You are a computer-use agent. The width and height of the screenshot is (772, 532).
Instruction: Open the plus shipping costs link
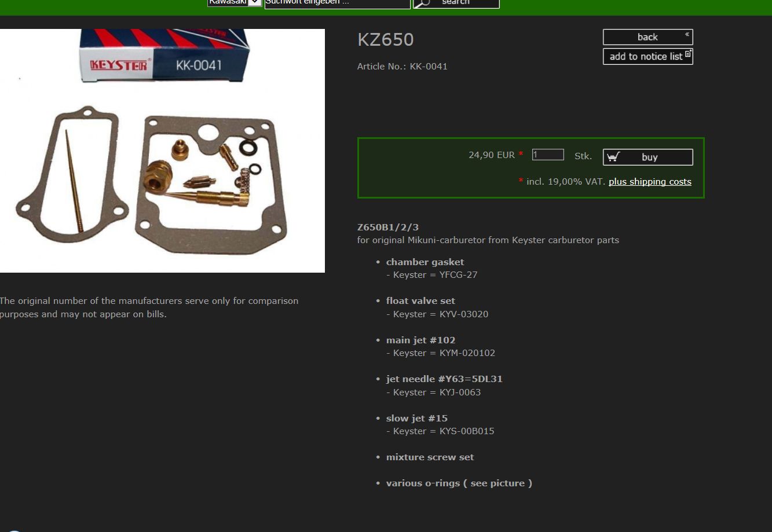point(650,182)
